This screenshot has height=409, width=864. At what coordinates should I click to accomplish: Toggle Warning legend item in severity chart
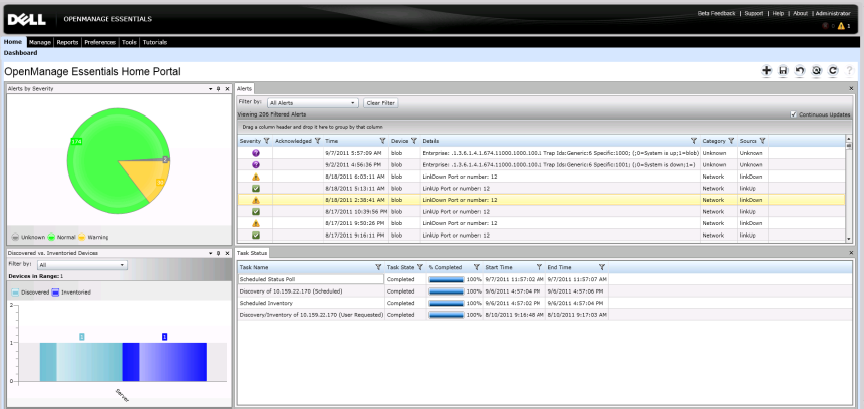[x=93, y=237]
